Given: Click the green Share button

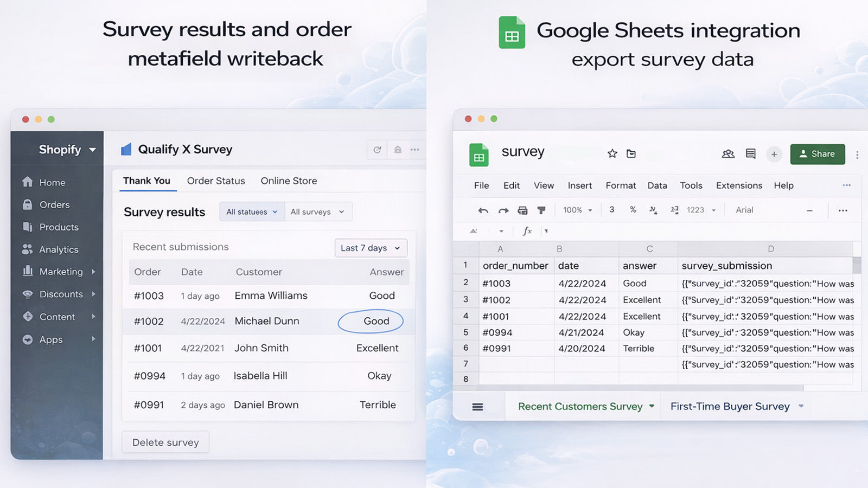Looking at the screenshot, I should 817,154.
